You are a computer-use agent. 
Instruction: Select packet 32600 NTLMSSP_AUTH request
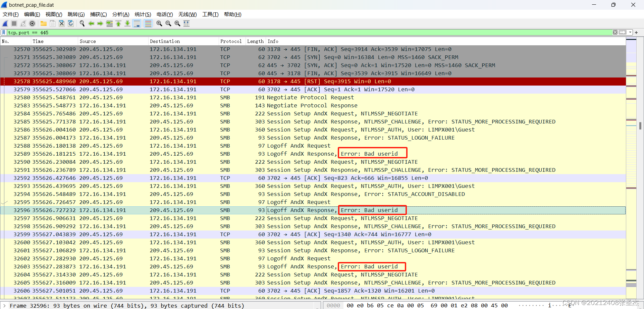click(x=313, y=243)
